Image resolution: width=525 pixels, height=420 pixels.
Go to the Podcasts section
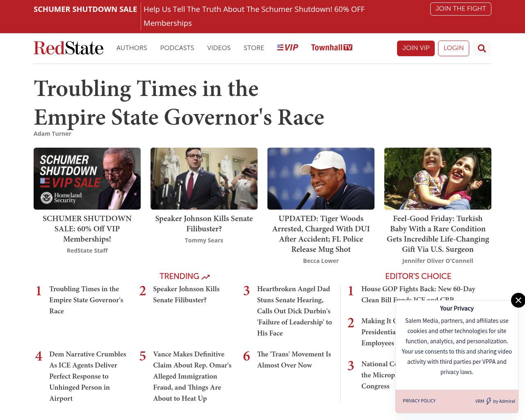(177, 48)
